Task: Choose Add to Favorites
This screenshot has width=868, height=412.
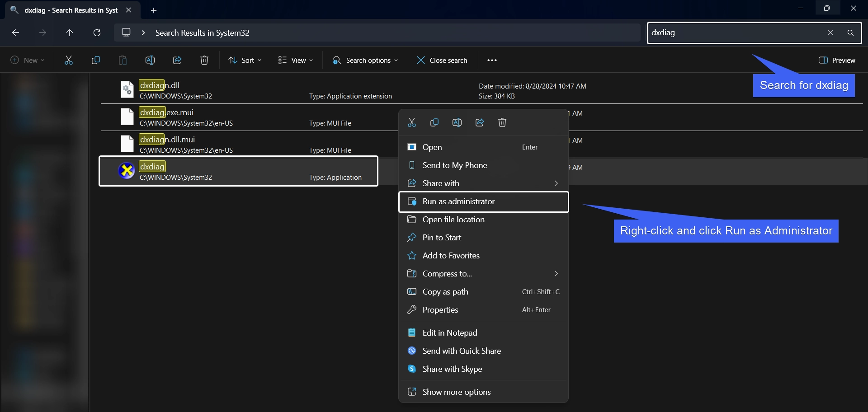Action: [483, 256]
